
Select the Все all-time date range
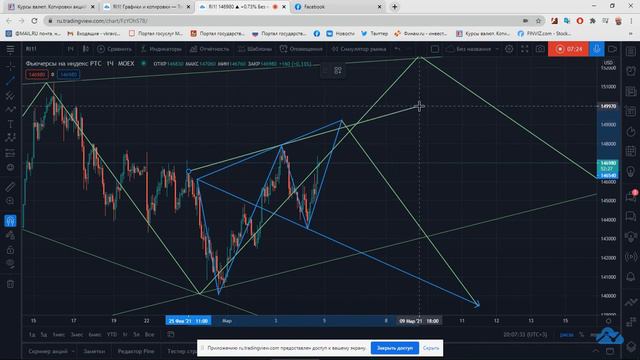[x=150, y=335]
